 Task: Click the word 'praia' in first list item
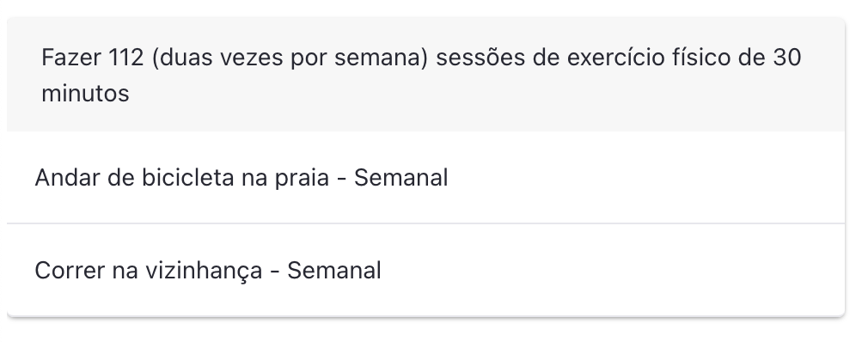[303, 178]
